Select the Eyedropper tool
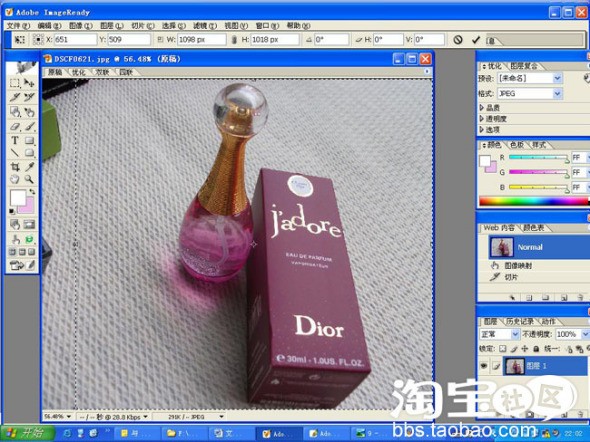The image size is (590, 442). tap(29, 166)
